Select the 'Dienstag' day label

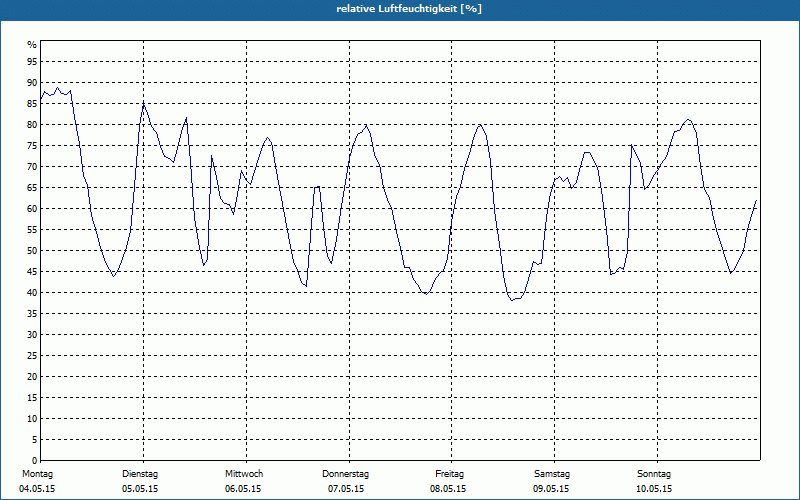(x=140, y=474)
